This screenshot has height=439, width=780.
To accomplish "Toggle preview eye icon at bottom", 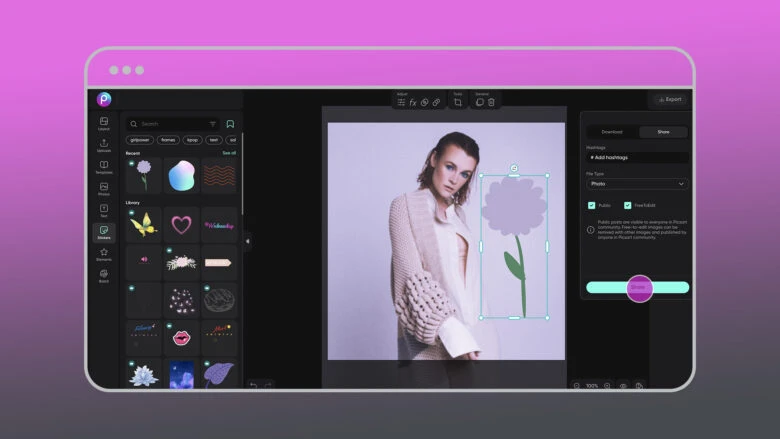I will pos(623,385).
